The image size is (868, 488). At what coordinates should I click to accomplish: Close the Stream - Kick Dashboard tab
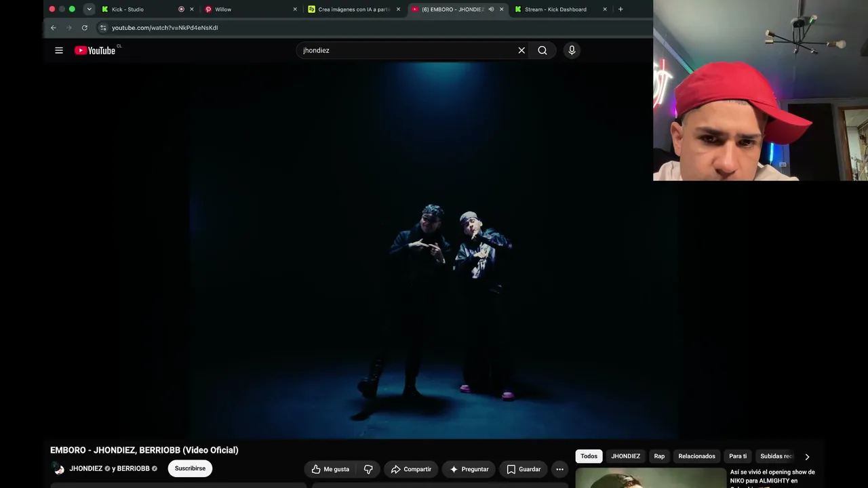click(605, 9)
